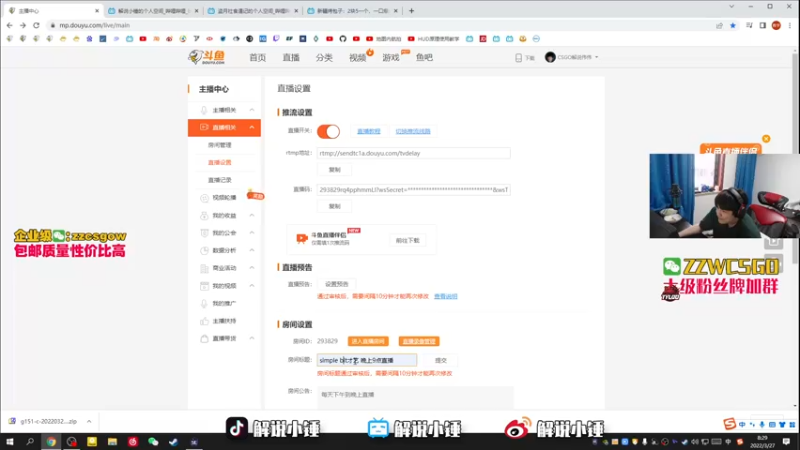Switch to the second browser tab
Viewport: 800px width, 450px height.
(153, 10)
